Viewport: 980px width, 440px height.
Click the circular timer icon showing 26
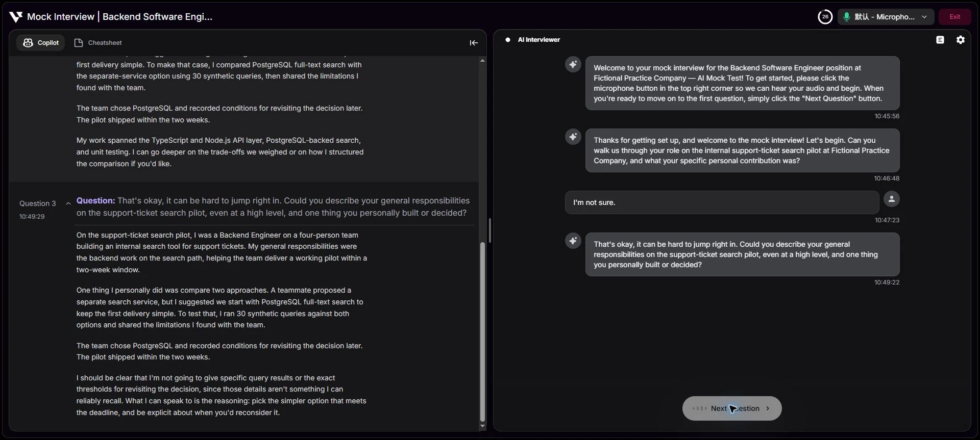[825, 17]
